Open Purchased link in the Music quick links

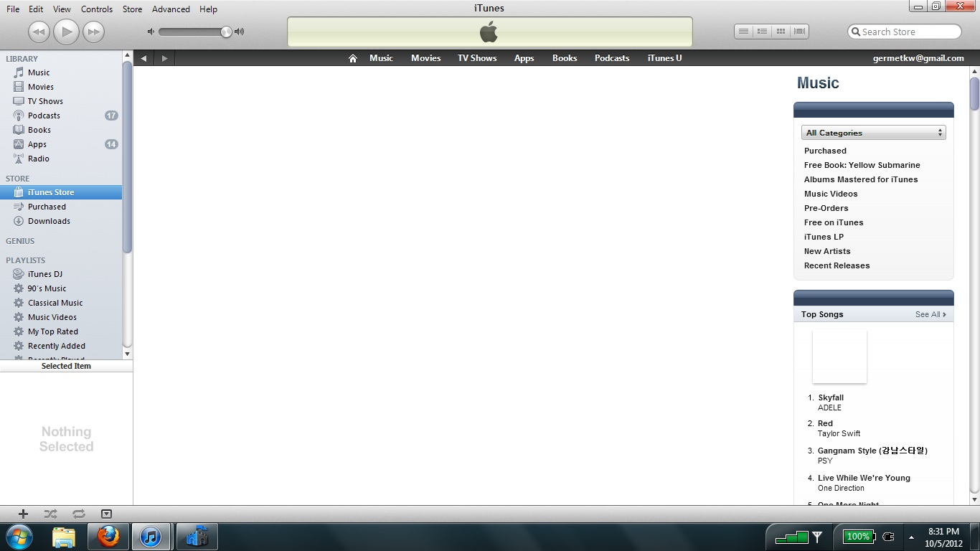[825, 151]
